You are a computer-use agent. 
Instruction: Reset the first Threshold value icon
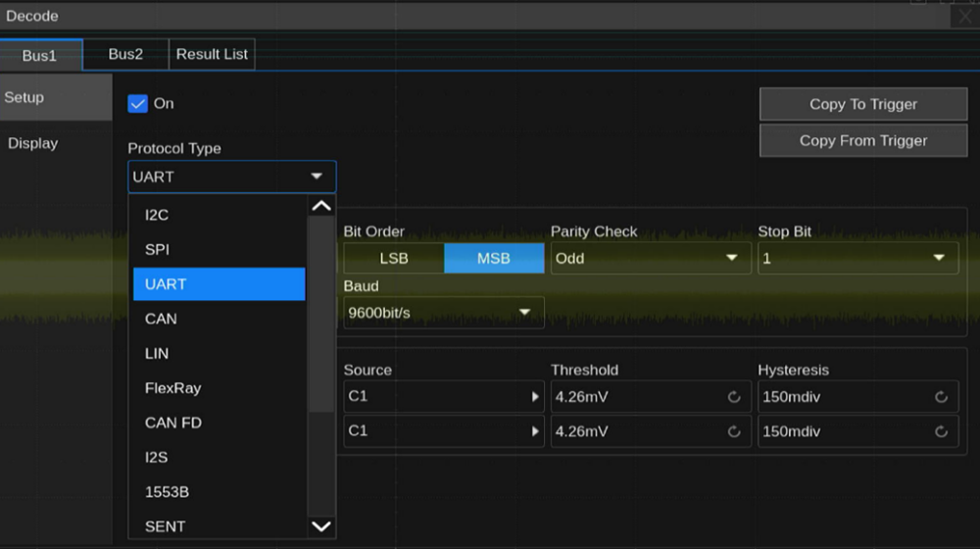[733, 397]
